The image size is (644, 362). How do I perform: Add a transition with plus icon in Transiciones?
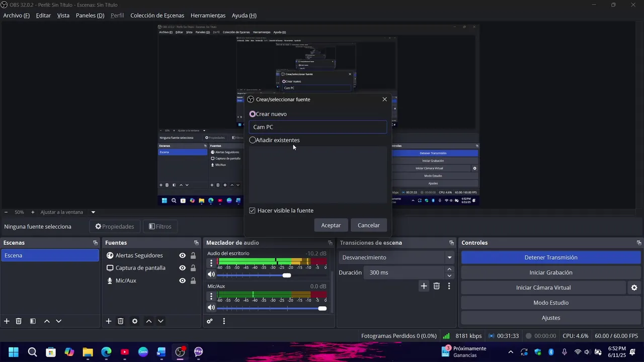[424, 286]
